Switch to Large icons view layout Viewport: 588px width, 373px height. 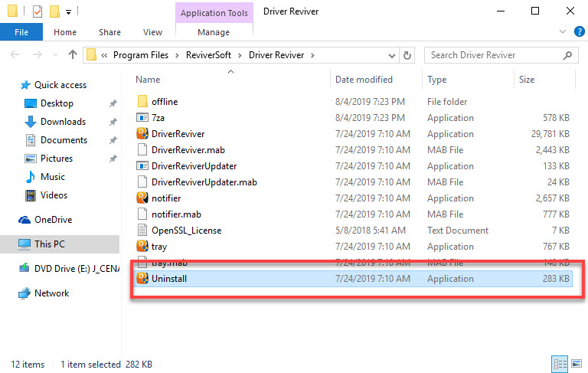coord(577,364)
